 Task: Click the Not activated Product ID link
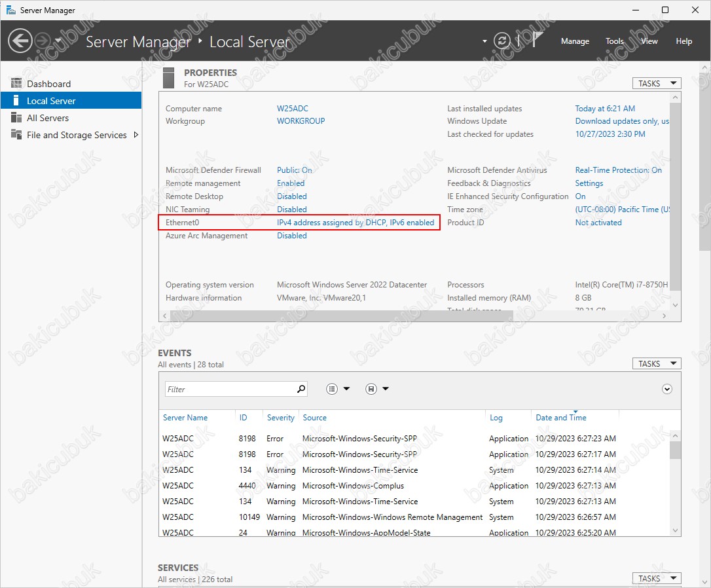598,223
